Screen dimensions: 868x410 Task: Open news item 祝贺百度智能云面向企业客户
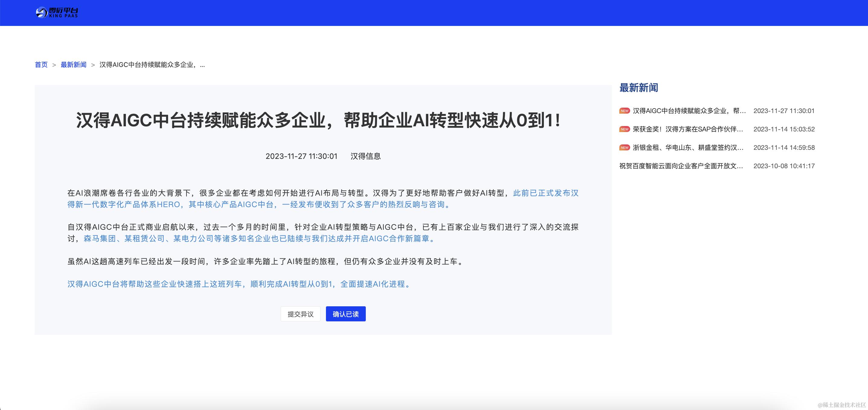coord(681,166)
